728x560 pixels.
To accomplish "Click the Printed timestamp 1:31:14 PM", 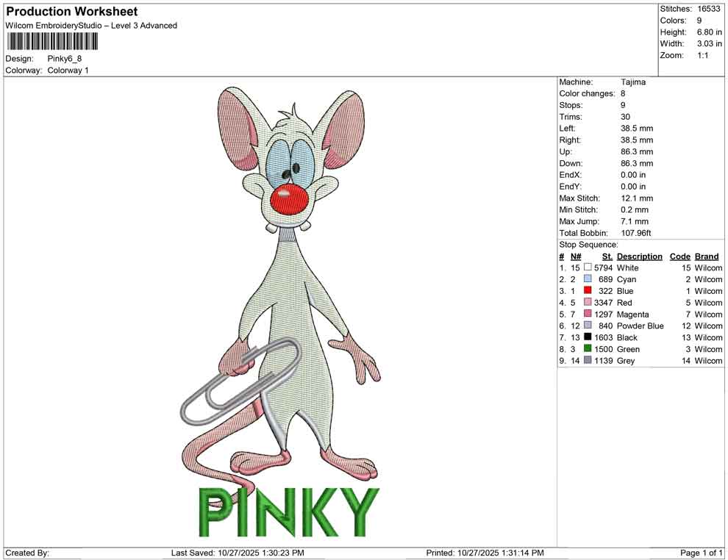I will (x=522, y=553).
